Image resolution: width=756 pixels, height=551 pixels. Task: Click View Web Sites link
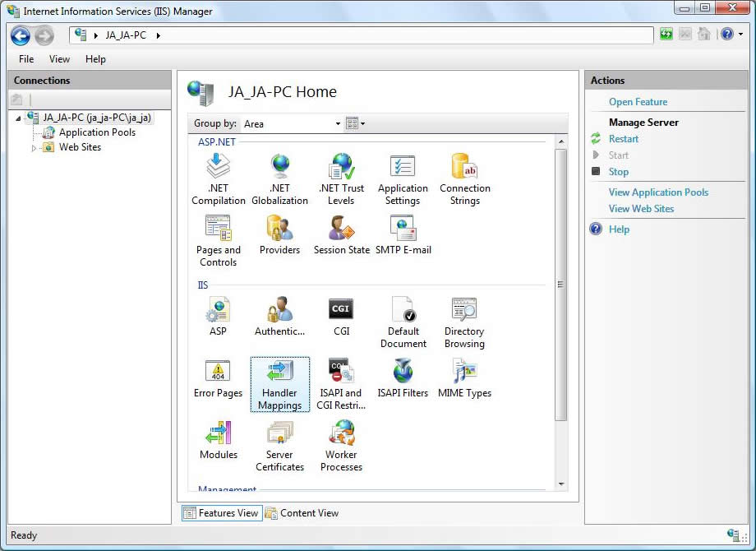click(x=641, y=208)
